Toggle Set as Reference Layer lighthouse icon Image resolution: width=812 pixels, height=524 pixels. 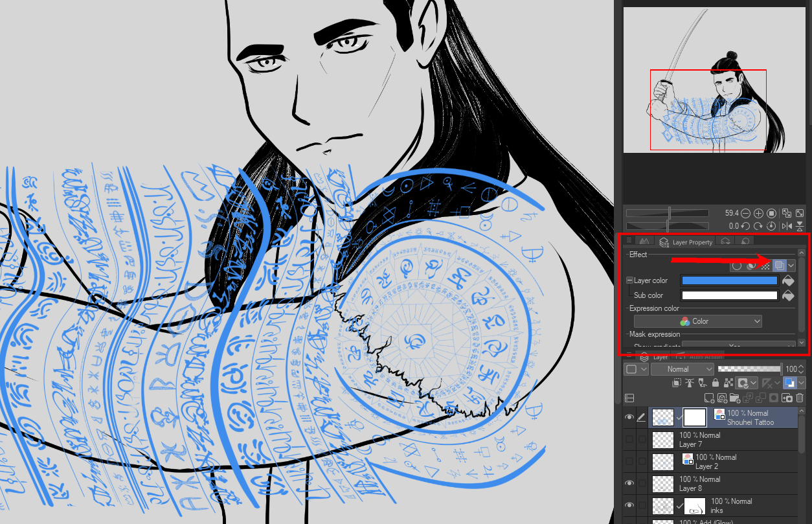pyautogui.click(x=690, y=383)
